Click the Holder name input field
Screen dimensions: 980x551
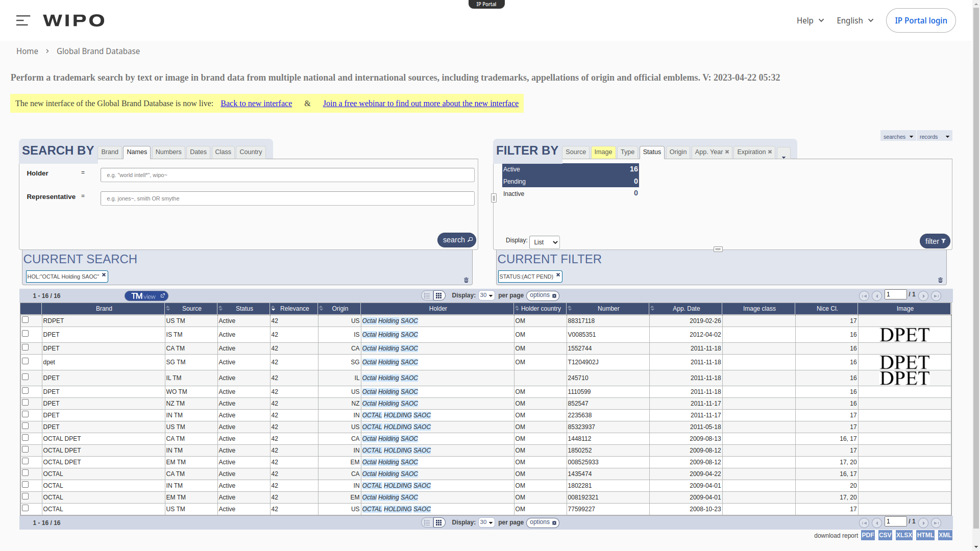tap(287, 175)
